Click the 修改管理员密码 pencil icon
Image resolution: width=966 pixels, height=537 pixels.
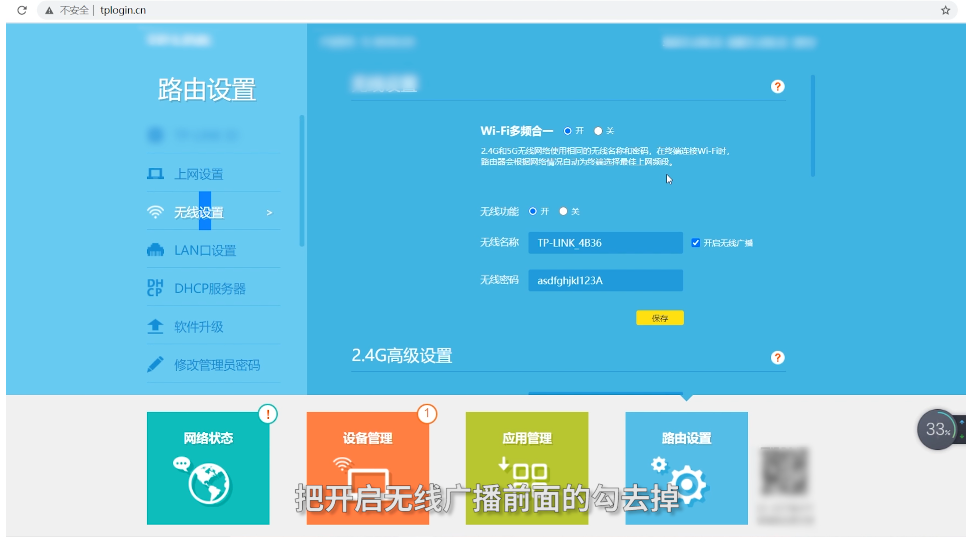point(155,365)
